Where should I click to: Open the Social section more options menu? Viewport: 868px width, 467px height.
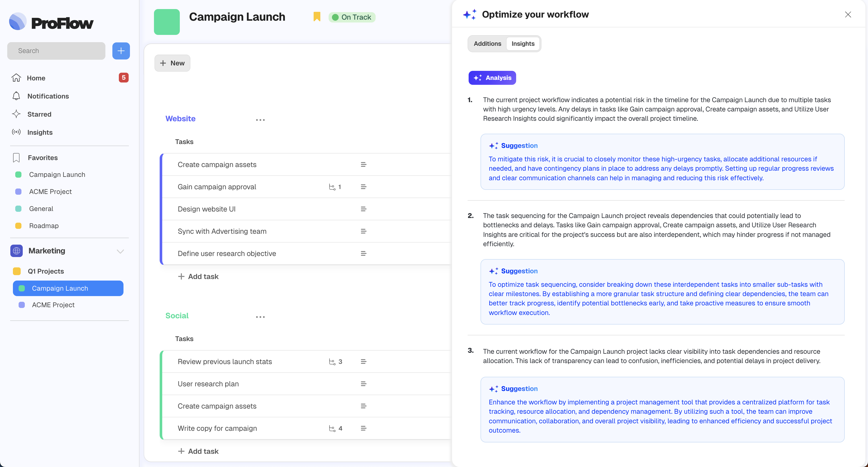260,317
